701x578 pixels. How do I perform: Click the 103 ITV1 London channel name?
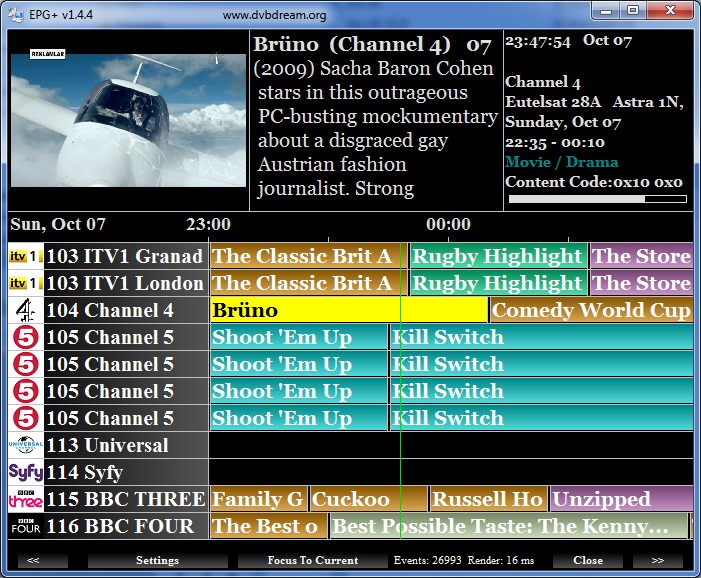pyautogui.click(x=126, y=283)
